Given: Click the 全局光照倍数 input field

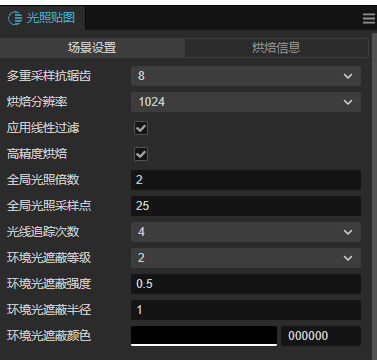Looking at the screenshot, I should coord(246,180).
